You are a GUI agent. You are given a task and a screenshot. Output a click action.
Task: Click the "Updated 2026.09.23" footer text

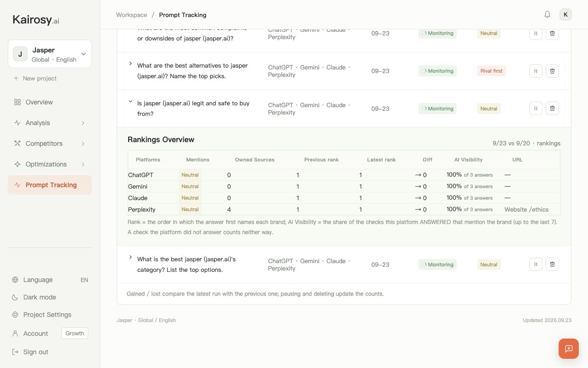click(x=547, y=320)
